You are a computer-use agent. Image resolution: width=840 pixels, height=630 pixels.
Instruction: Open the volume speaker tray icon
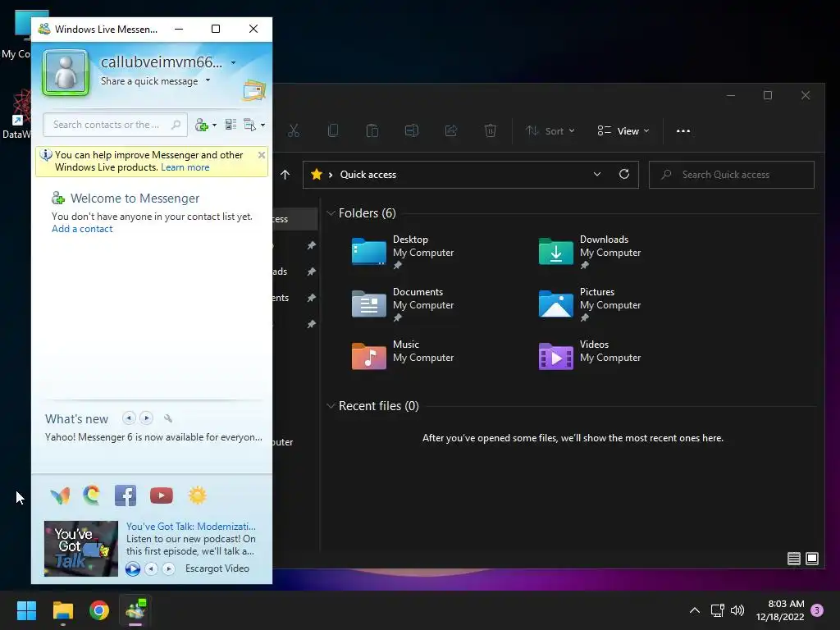[x=737, y=610]
